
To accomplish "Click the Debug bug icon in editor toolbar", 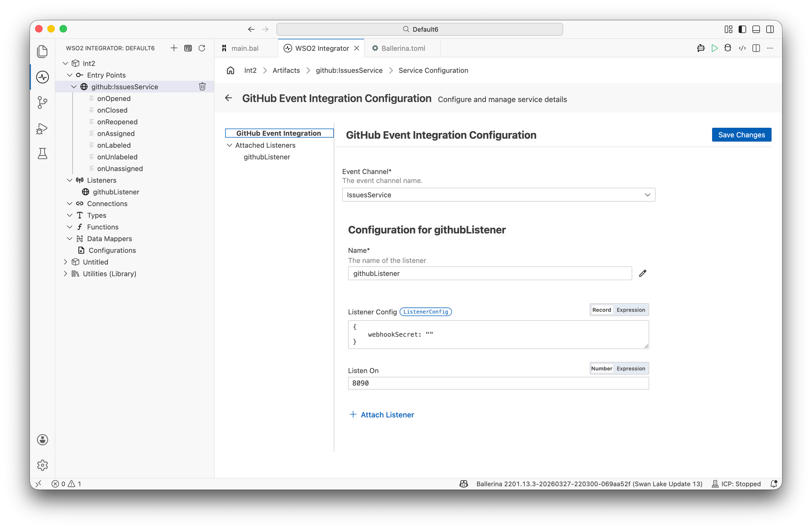I will coord(728,48).
